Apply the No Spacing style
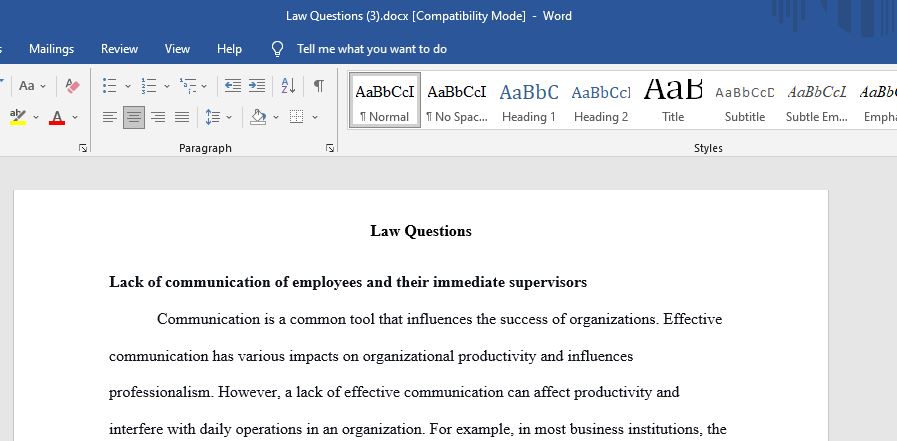This screenshot has height=441, width=897. pyautogui.click(x=457, y=100)
